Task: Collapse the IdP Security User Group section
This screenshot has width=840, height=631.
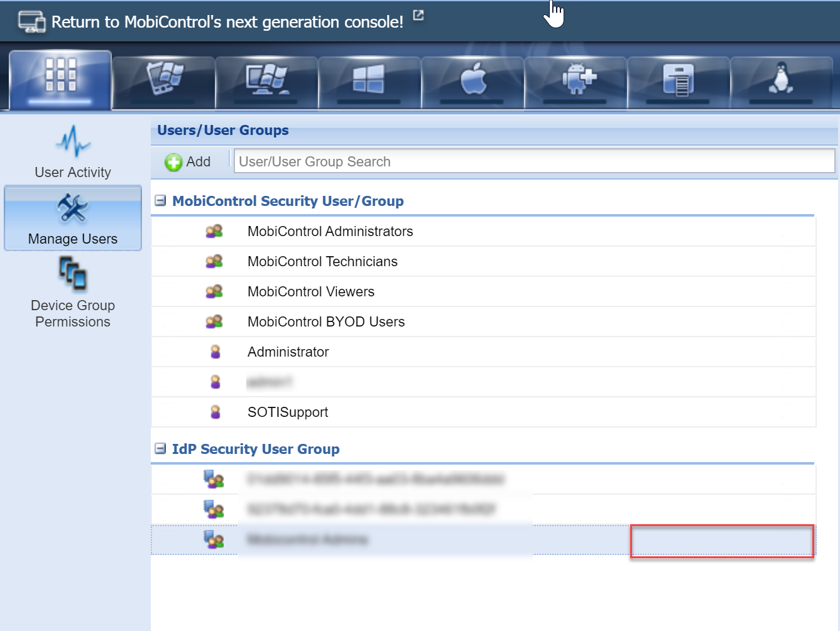Action: 161,449
